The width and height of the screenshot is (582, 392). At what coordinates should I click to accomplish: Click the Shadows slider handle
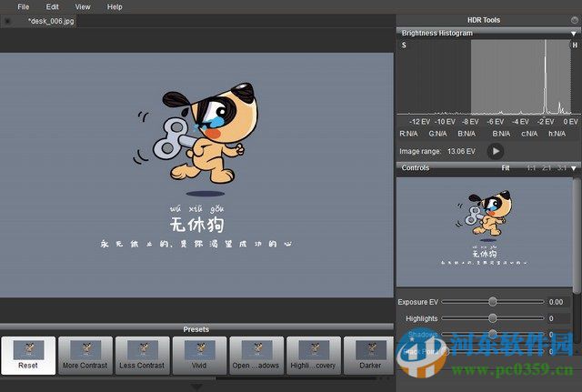[x=492, y=334]
